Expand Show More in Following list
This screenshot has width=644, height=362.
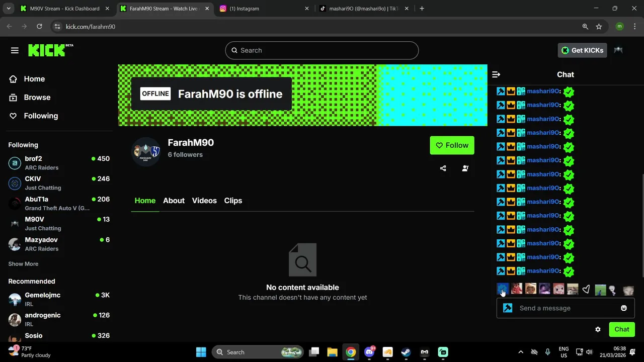tap(23, 264)
